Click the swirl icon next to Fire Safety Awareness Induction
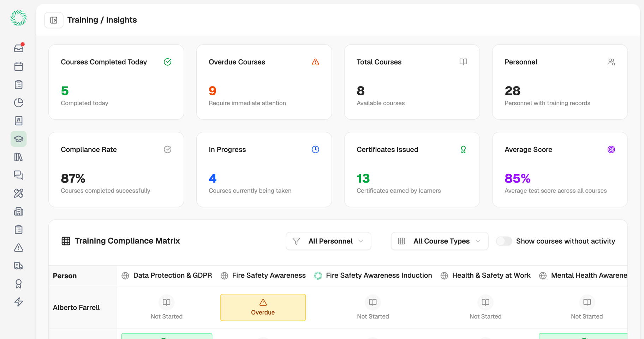The height and width of the screenshot is (339, 644). [x=318, y=276]
